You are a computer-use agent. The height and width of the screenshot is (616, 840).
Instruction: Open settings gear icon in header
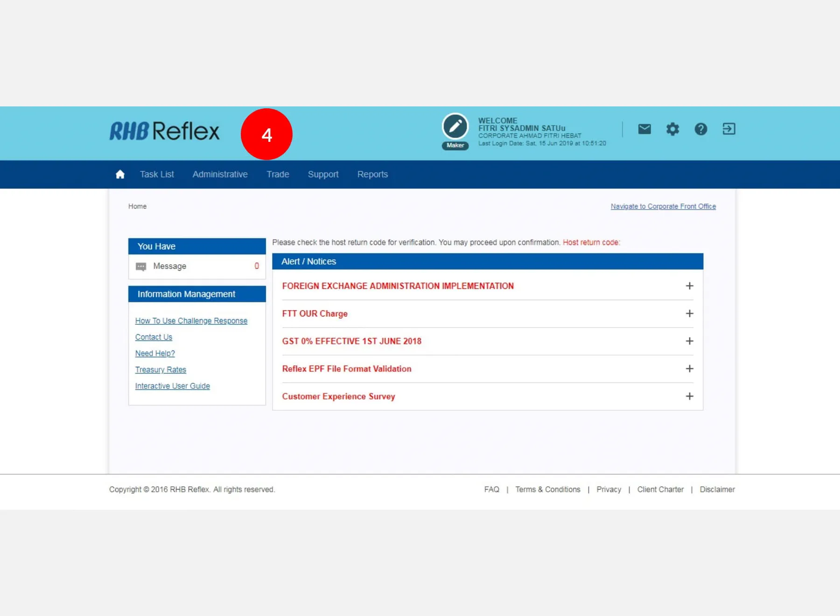tap(672, 129)
